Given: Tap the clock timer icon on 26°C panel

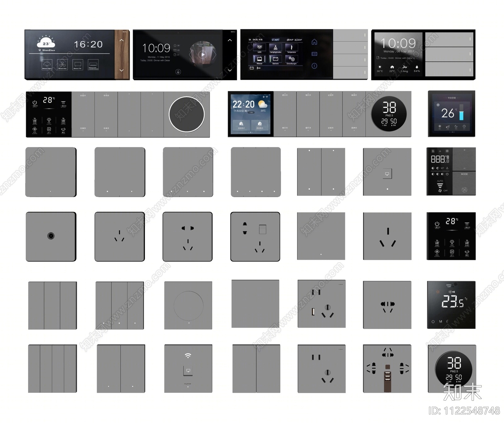Looking at the screenshot, I should 464,126.
